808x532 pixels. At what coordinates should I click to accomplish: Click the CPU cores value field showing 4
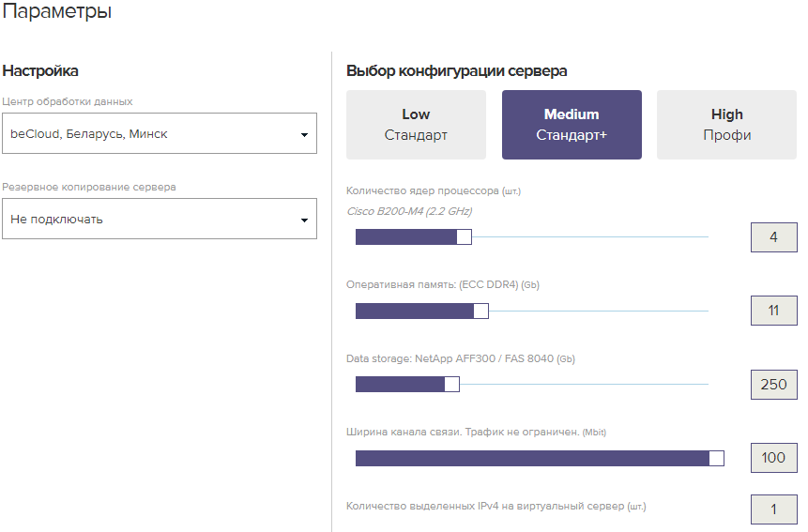(x=773, y=237)
